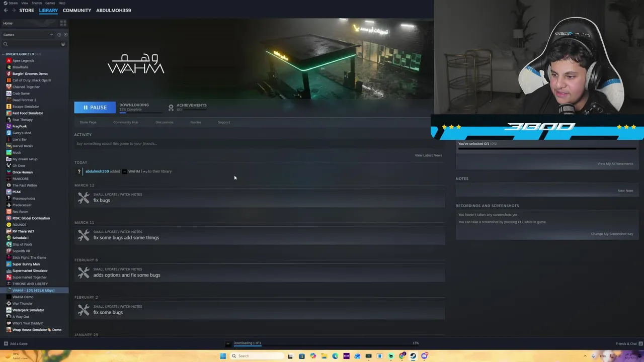Open March 11 patch notes wrench icon
644x362 pixels.
pos(84,235)
